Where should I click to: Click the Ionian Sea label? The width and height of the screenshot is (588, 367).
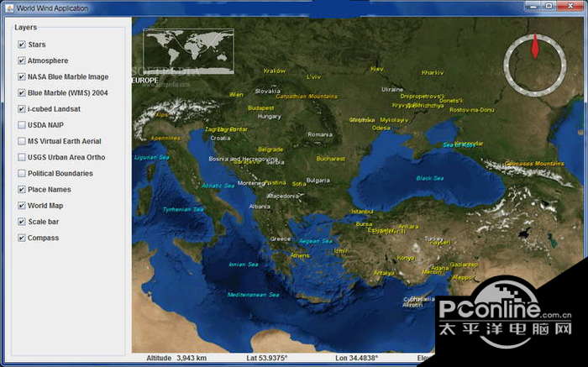click(x=244, y=265)
